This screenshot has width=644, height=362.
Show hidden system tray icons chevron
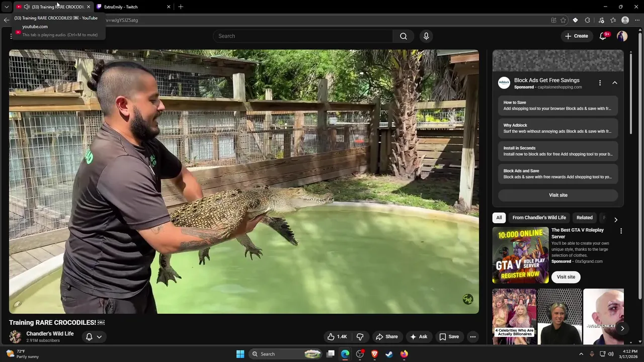pyautogui.click(x=581, y=354)
